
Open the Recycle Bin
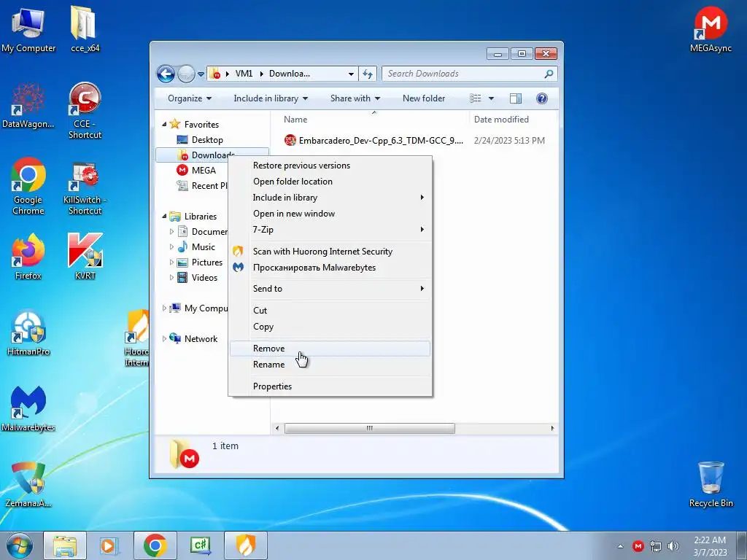[x=711, y=485]
